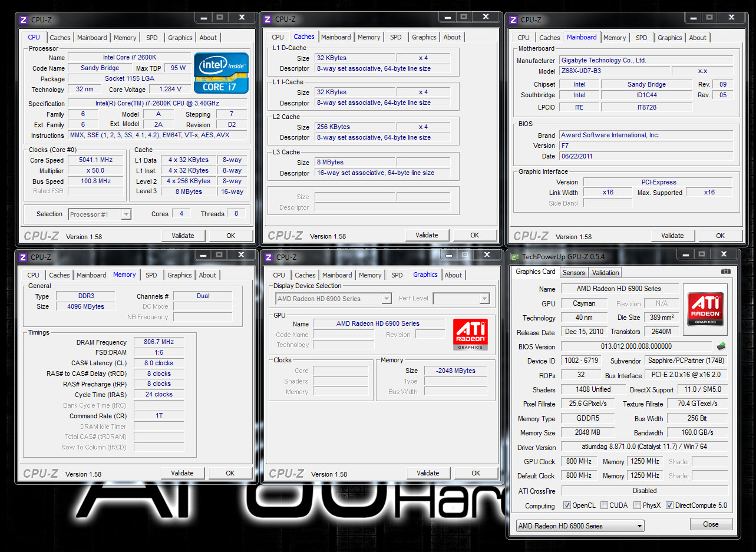Toggle the DirectCompute 5.0 checkbox
This screenshot has height=552, width=756.
pyautogui.click(x=669, y=505)
